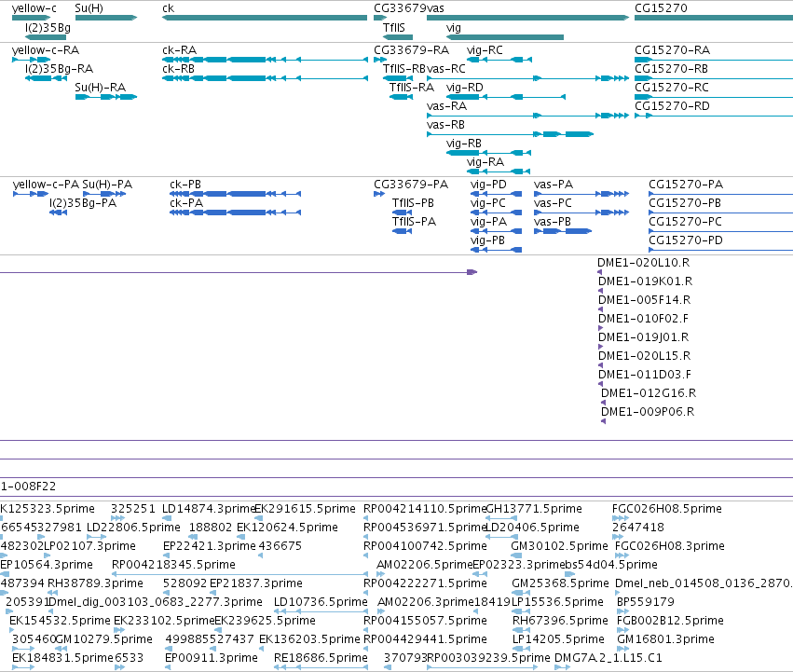Image resolution: width=793 pixels, height=672 pixels.
Task: Click the LD10736.5prime EST label
Action: (321, 602)
